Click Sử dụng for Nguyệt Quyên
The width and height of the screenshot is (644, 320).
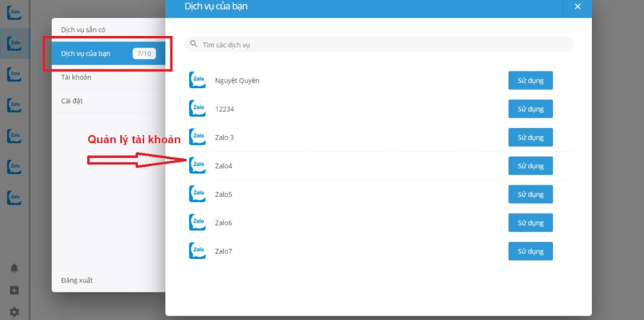pos(530,80)
